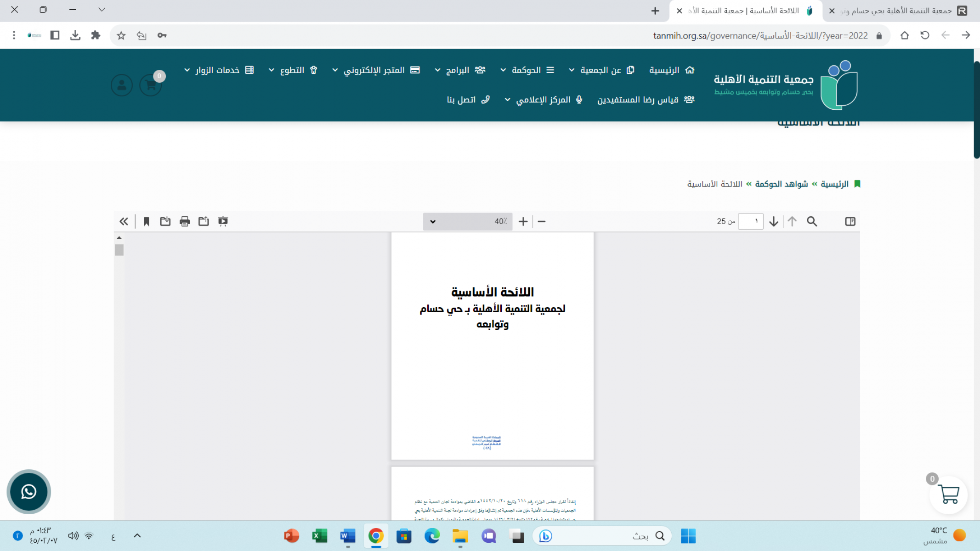
Task: Open Chrome three-dot menu
Action: (x=14, y=35)
